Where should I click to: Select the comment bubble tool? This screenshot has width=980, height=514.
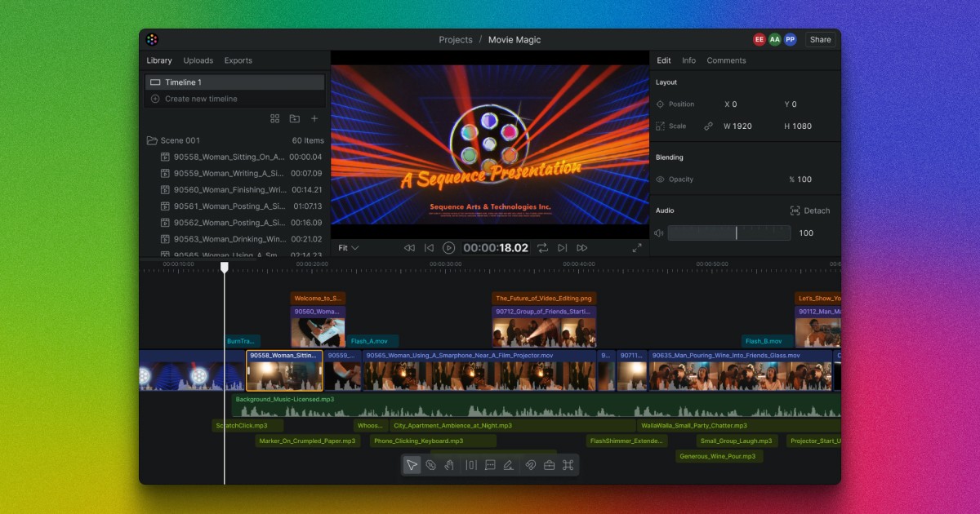coord(490,465)
